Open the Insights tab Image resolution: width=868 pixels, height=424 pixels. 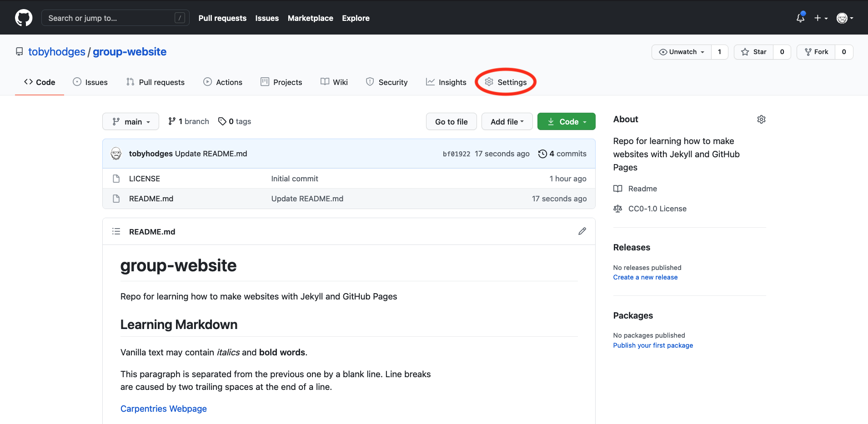click(446, 82)
